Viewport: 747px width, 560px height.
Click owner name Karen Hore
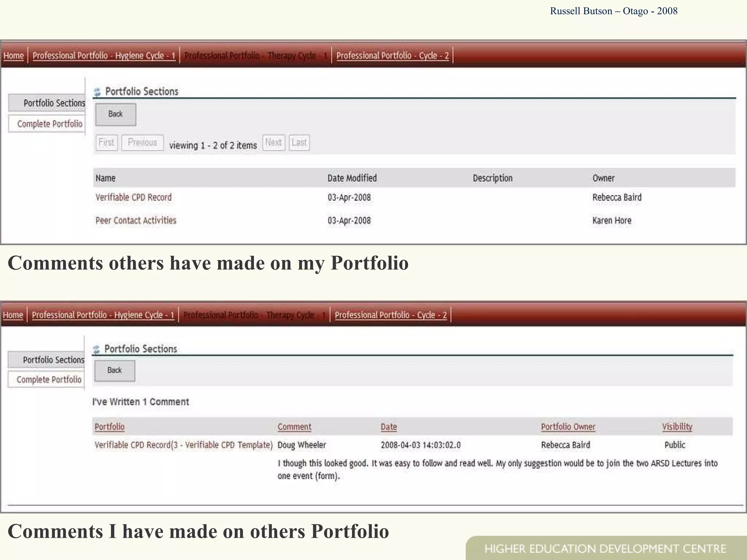click(x=612, y=221)
